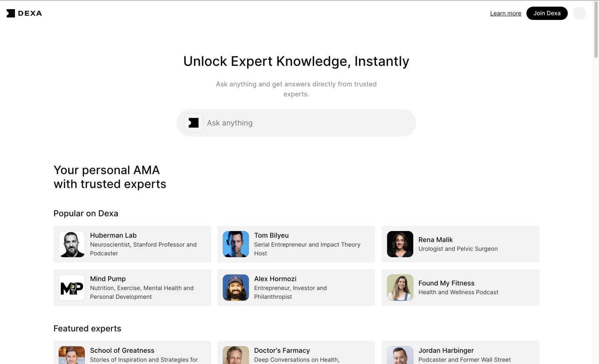This screenshot has width=599, height=364.
Task: Click the page vertical scrollbar
Action: (x=596, y=182)
